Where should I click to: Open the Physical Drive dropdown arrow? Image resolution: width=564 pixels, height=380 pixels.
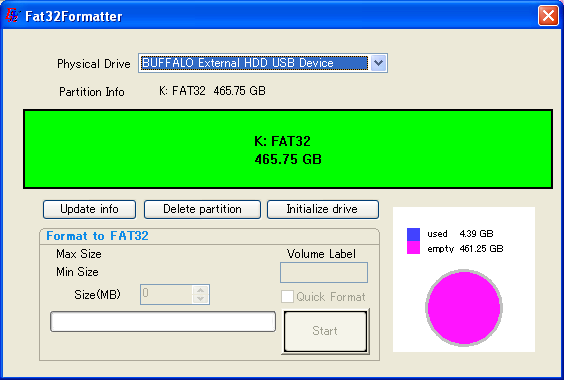click(x=378, y=63)
